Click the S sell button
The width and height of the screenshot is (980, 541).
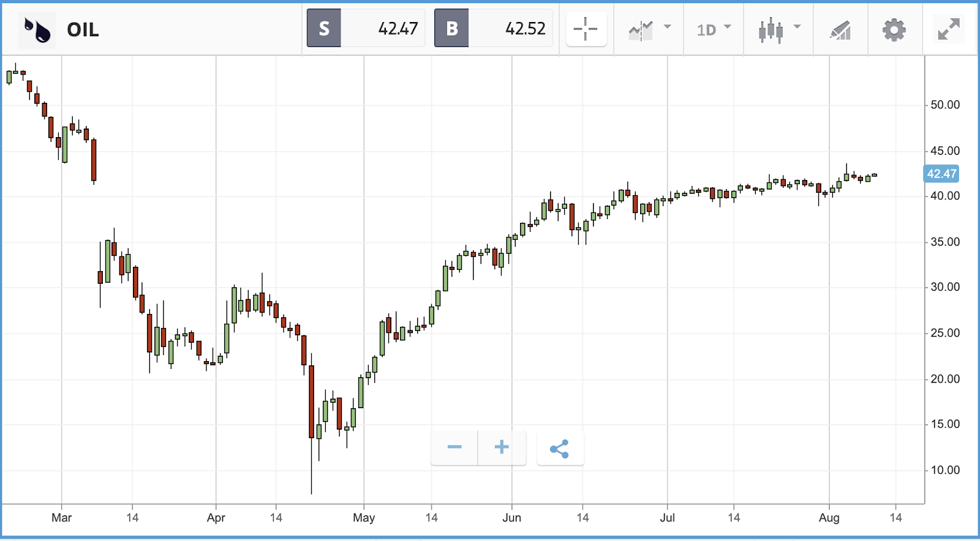click(324, 28)
